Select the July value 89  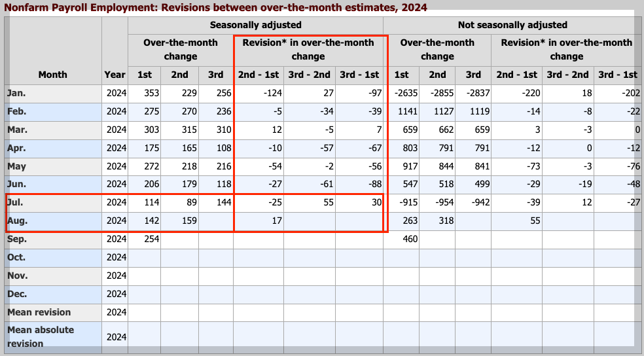[192, 202]
